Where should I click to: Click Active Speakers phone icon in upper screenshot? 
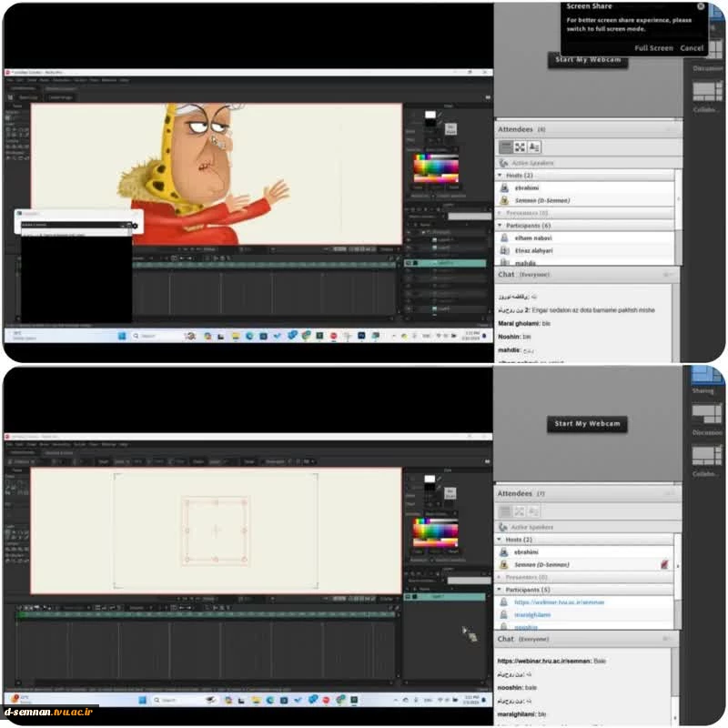(x=503, y=163)
